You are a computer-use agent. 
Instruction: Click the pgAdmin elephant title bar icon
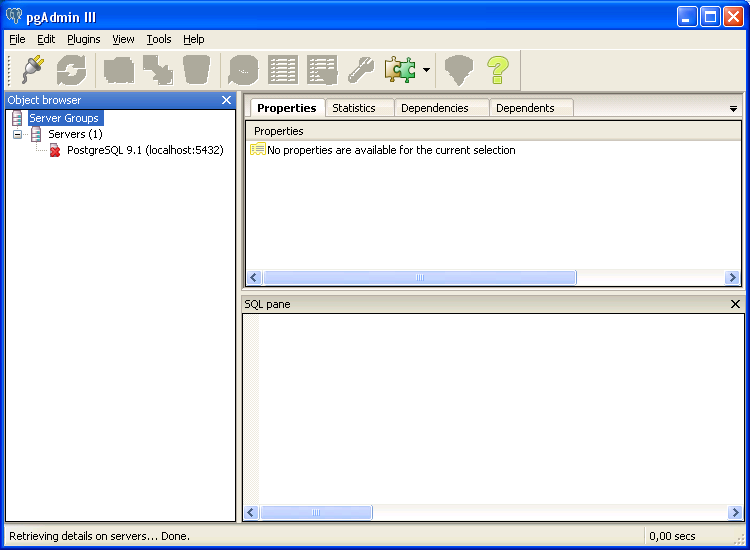pos(14,16)
